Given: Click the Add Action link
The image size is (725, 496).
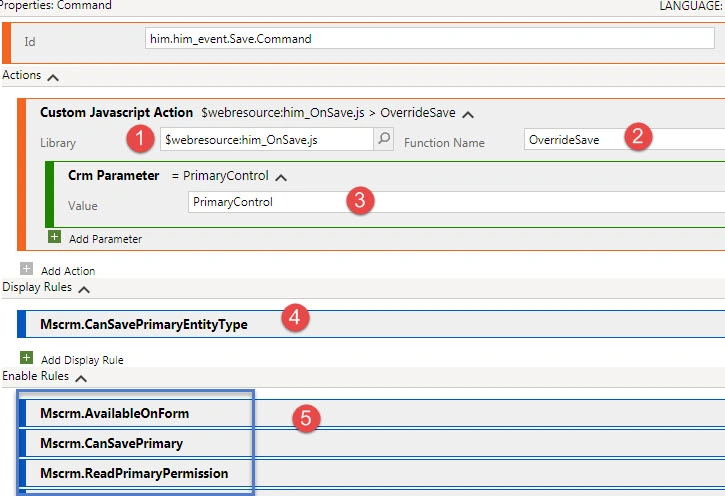Looking at the screenshot, I should (x=68, y=271).
